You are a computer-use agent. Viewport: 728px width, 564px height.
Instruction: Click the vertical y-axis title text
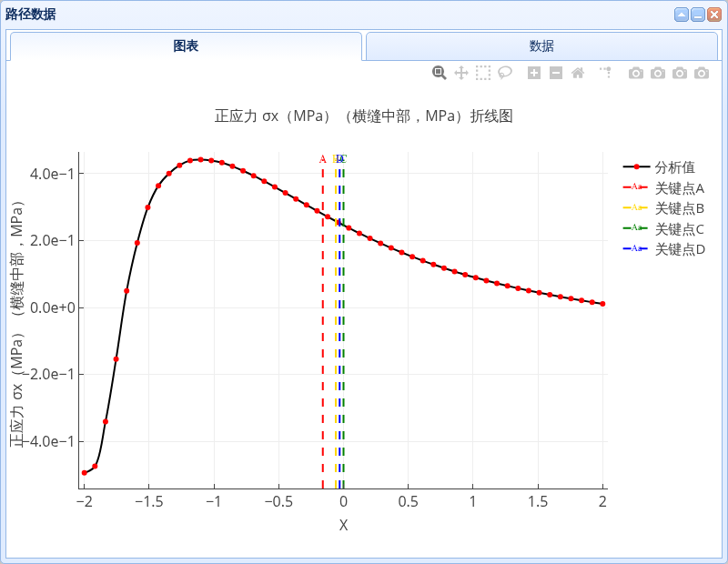[17, 324]
